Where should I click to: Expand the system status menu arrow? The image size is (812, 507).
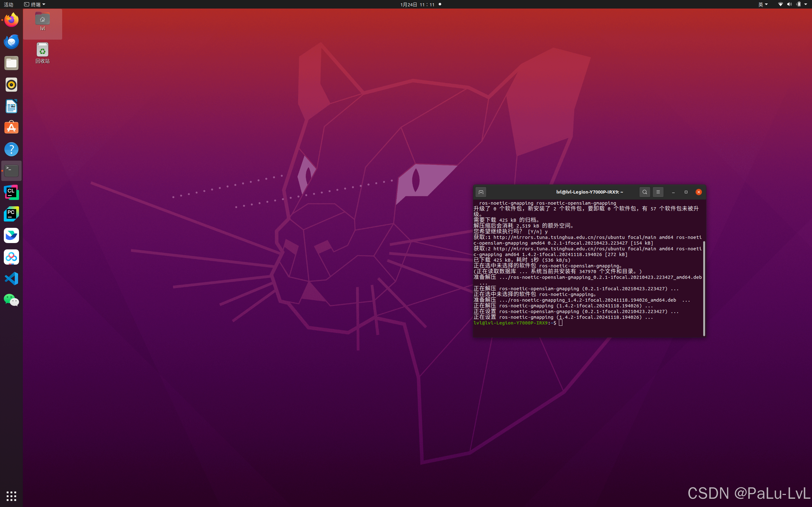coord(806,4)
